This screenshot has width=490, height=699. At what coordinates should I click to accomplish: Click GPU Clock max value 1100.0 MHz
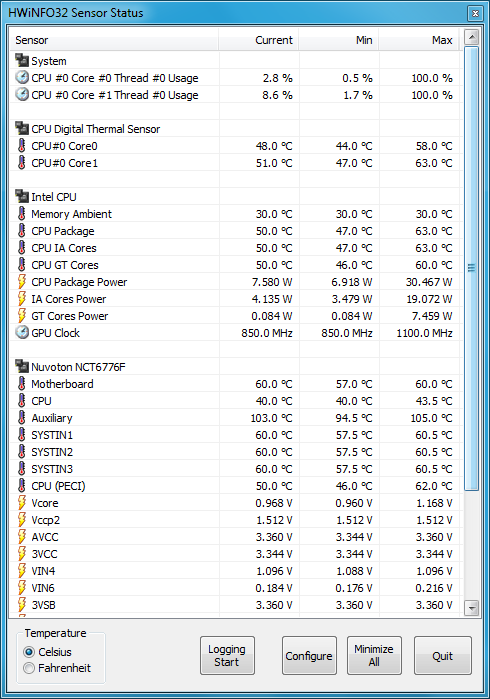point(424,333)
